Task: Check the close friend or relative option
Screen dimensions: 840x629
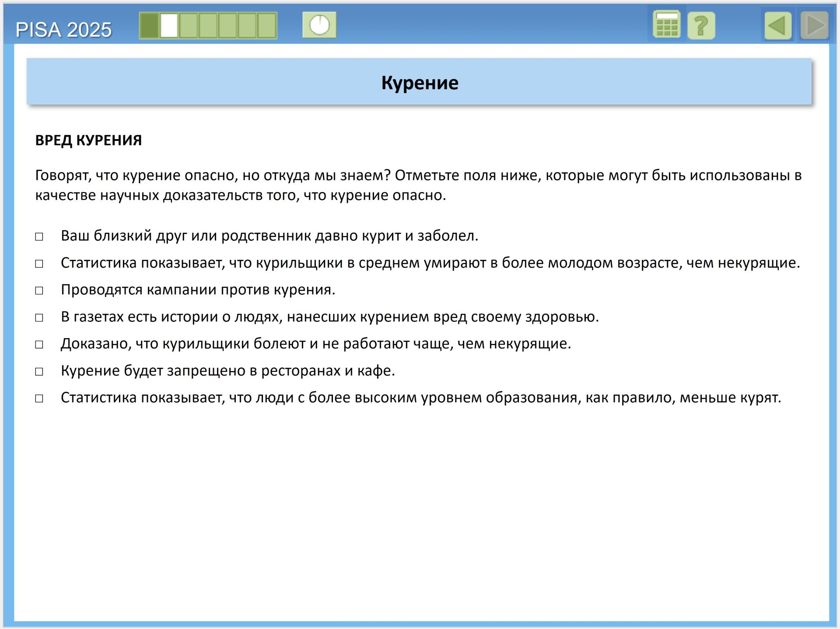Action: tap(39, 237)
